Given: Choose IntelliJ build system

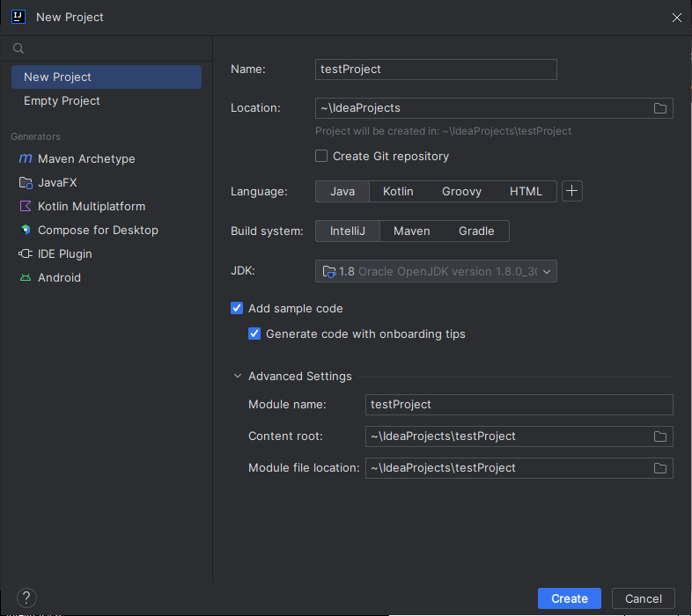Looking at the screenshot, I should click(348, 231).
